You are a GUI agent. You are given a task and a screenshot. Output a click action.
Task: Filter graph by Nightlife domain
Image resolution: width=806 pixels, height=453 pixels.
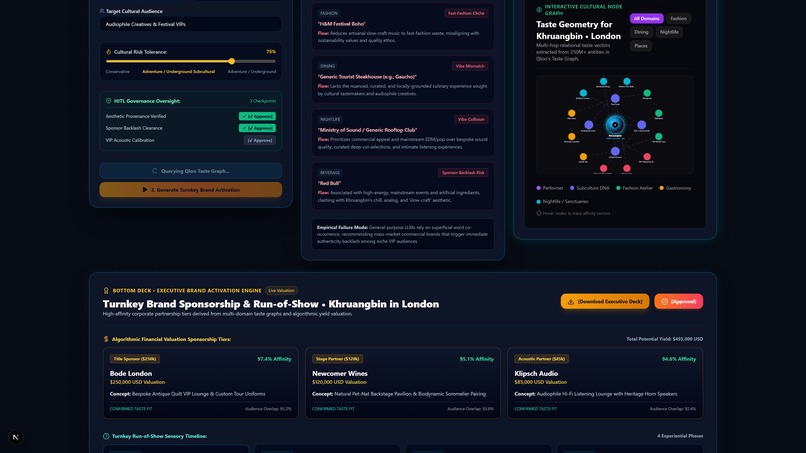pos(669,32)
